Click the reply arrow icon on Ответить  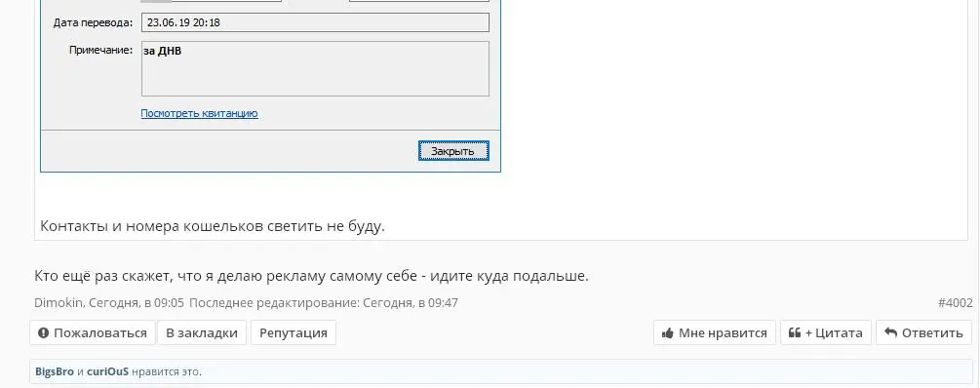[890, 333]
